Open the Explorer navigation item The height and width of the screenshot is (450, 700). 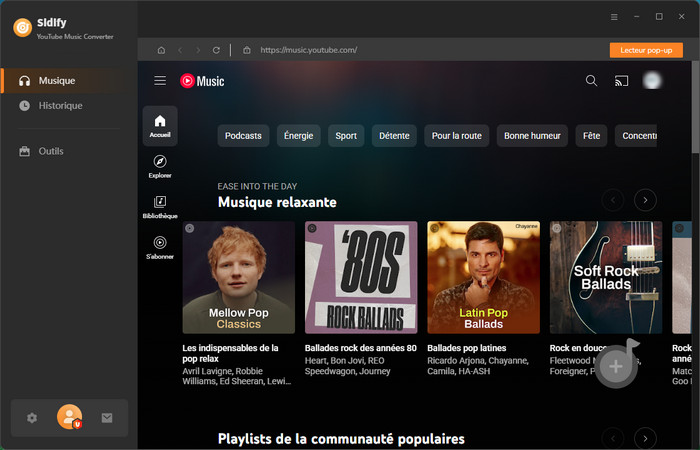tap(160, 167)
